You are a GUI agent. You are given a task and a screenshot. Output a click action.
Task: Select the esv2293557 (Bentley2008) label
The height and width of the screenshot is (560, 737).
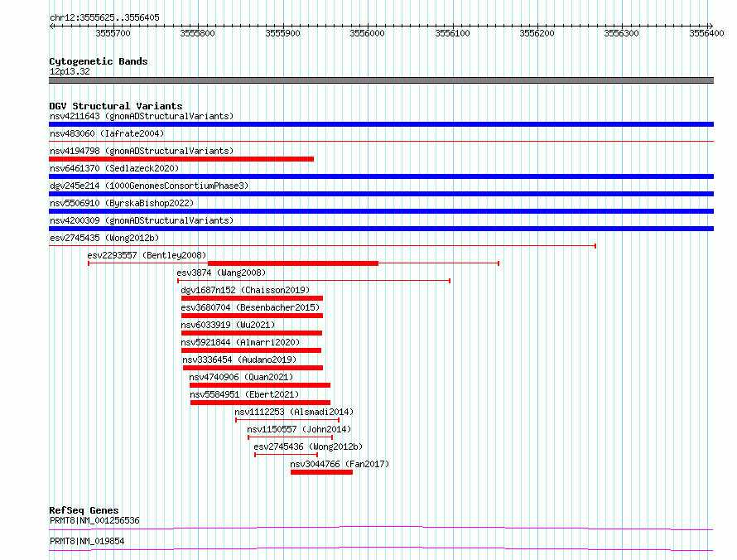147,255
